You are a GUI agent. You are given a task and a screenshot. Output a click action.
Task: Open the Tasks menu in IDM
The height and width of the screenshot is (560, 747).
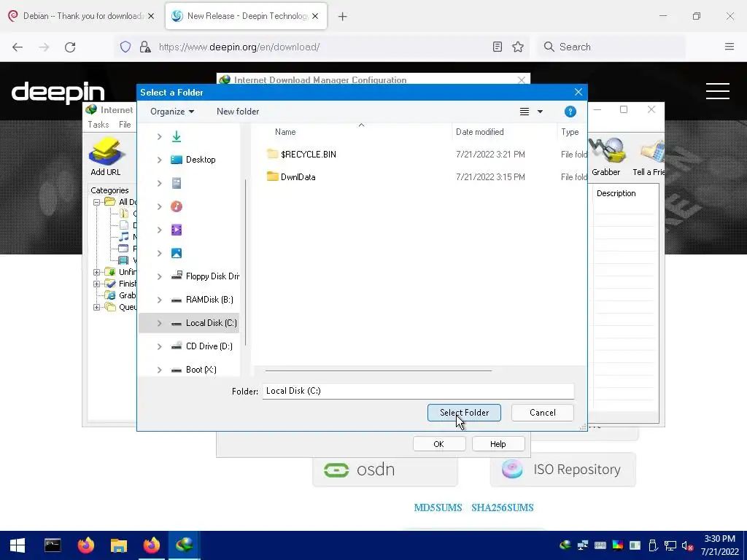[x=98, y=125]
